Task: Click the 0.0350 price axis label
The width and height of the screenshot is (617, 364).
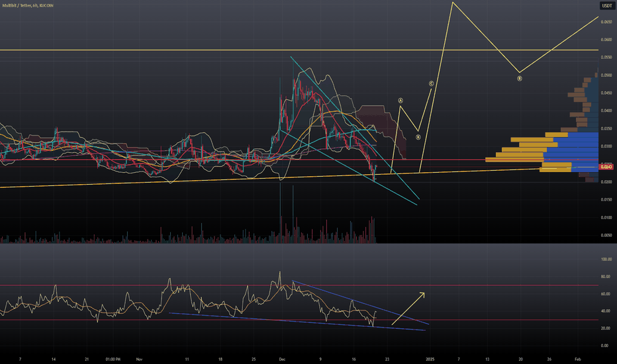Action: [606, 128]
